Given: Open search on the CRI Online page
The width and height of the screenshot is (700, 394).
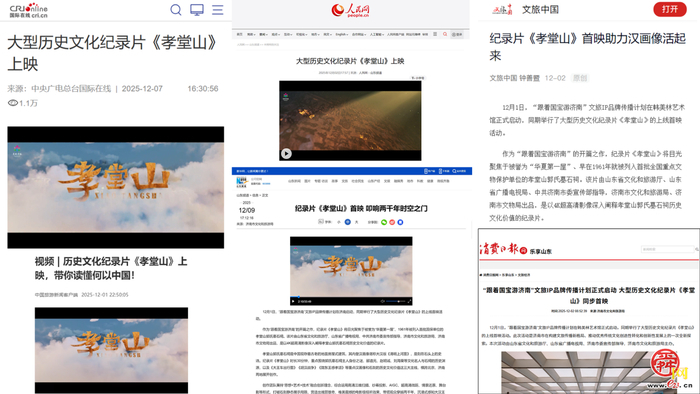Looking at the screenshot, I should click(176, 9).
